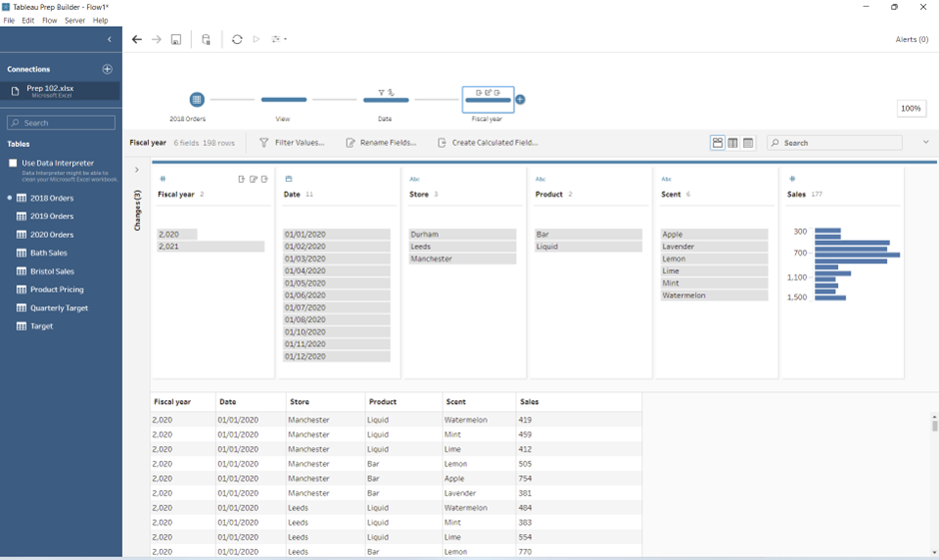Switch to the data grid view icon
This screenshot has width=939, height=560.
[748, 143]
